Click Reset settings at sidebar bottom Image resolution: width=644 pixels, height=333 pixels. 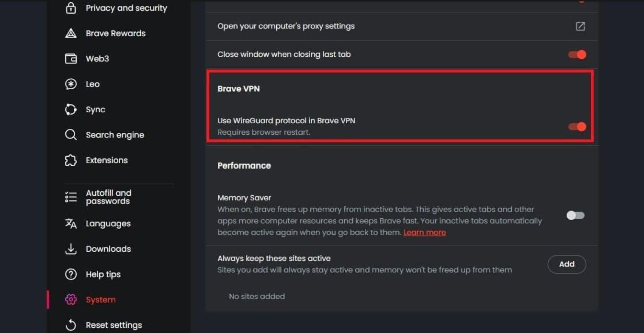[x=113, y=324]
